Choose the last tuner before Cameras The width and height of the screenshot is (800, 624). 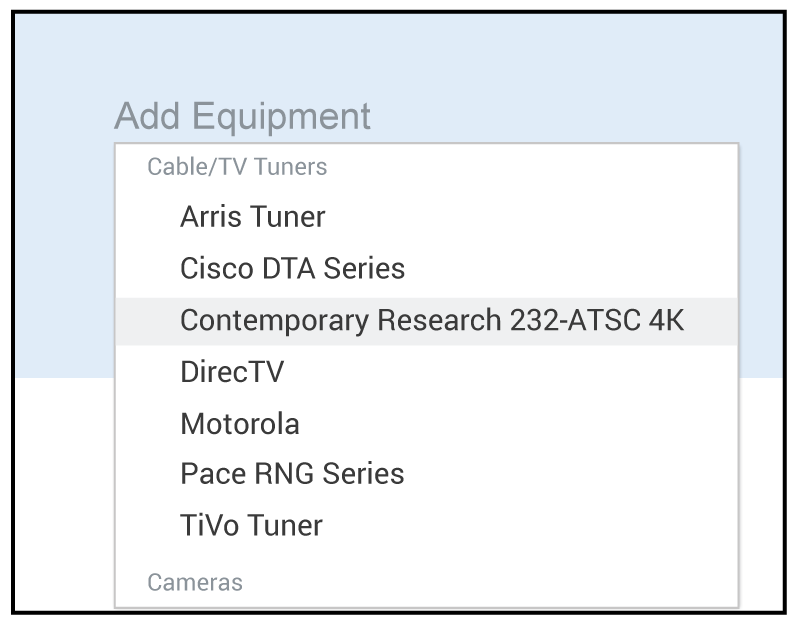click(251, 525)
